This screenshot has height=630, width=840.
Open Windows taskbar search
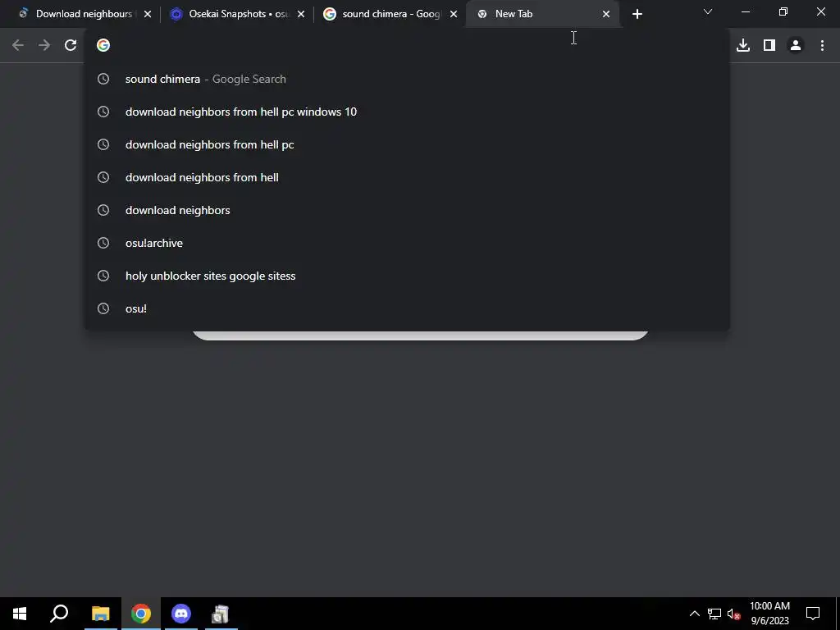59,614
